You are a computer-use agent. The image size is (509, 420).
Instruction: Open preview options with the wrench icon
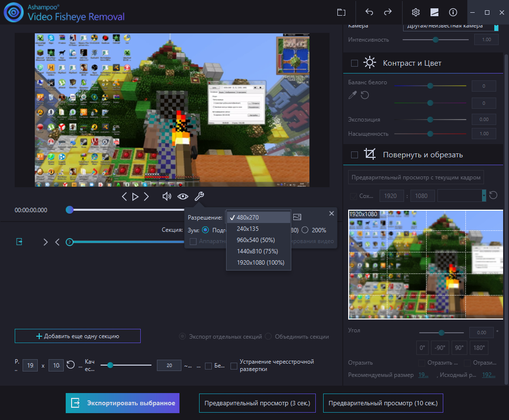[x=199, y=196]
